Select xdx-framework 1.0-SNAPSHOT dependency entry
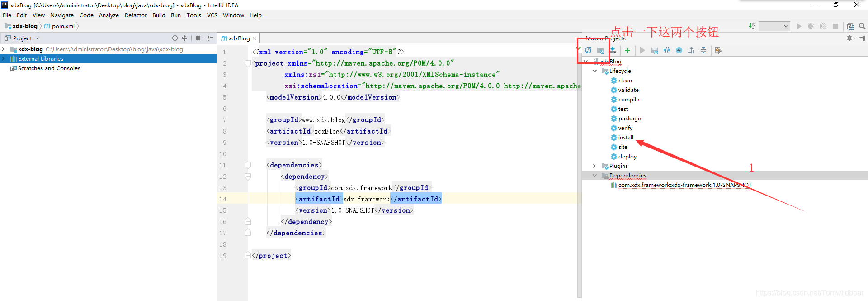Screen dimensions: 868x301 [x=685, y=185]
